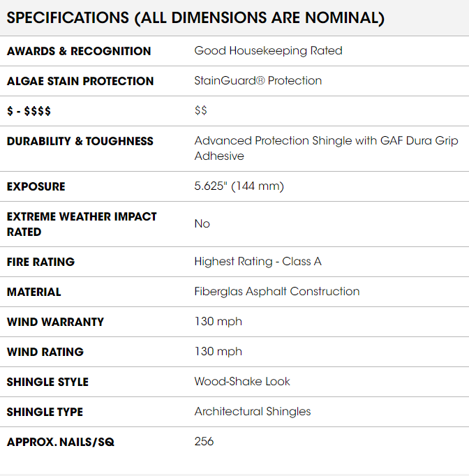Select the Algae Stain Protection label
The height and width of the screenshot is (476, 469).
(x=80, y=81)
